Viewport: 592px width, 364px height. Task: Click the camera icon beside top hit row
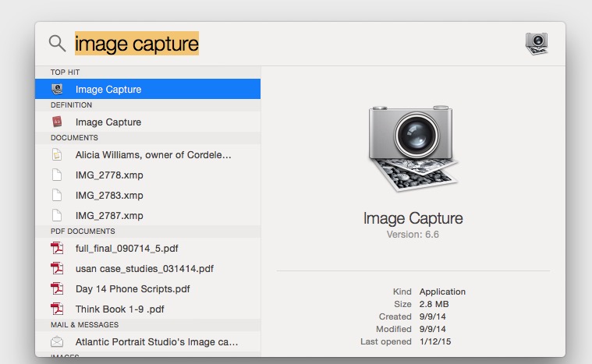[57, 89]
